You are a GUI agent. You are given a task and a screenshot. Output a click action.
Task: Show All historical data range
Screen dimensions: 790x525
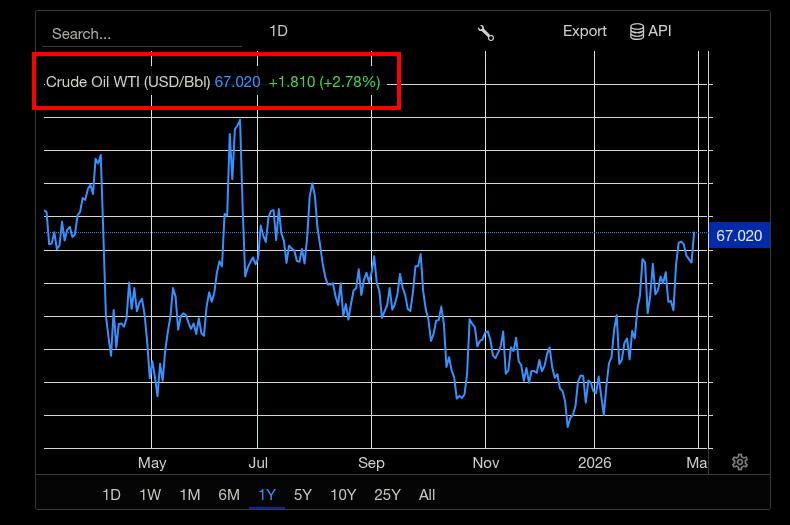pyautogui.click(x=427, y=495)
